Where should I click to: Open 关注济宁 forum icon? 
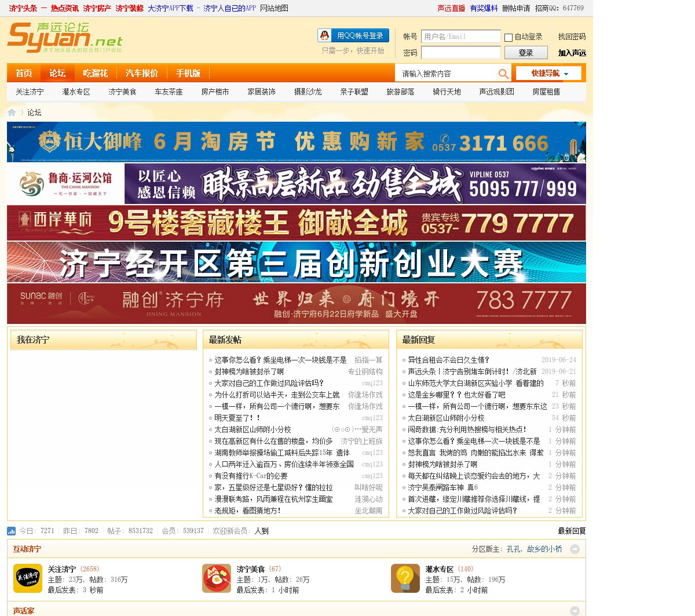coord(28,578)
